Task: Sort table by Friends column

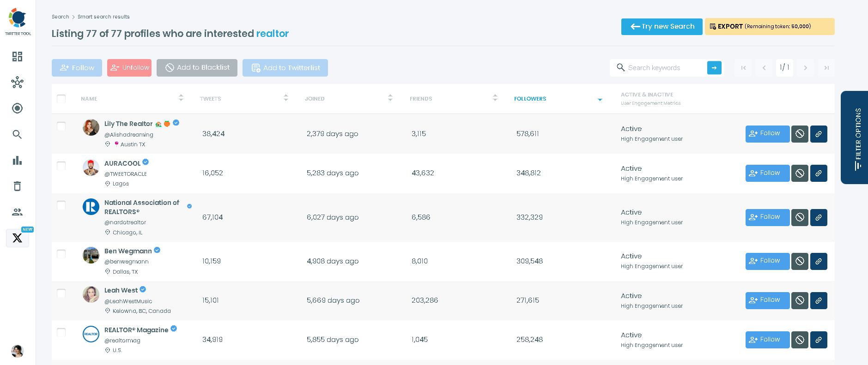Action: tap(495, 98)
